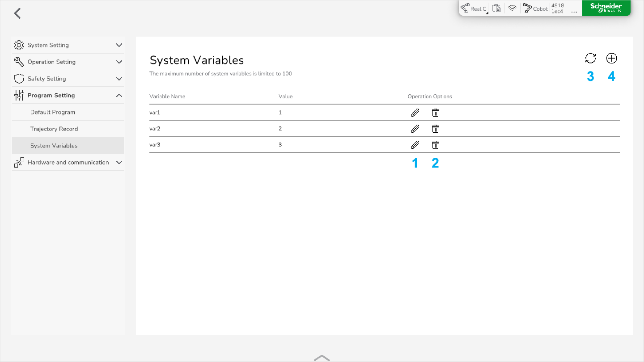Open Safety Setting menu label
Screen dimensions: 644x362
pyautogui.click(x=47, y=79)
